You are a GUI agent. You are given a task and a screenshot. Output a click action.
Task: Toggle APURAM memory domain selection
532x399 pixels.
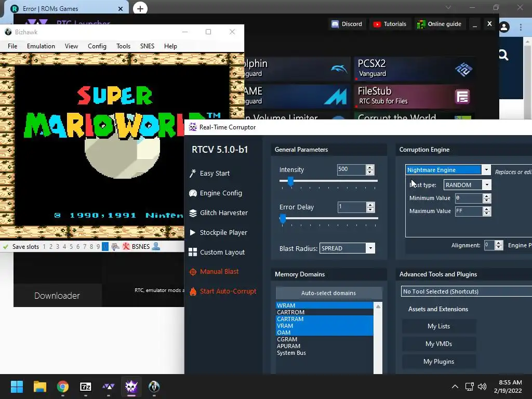click(325, 346)
